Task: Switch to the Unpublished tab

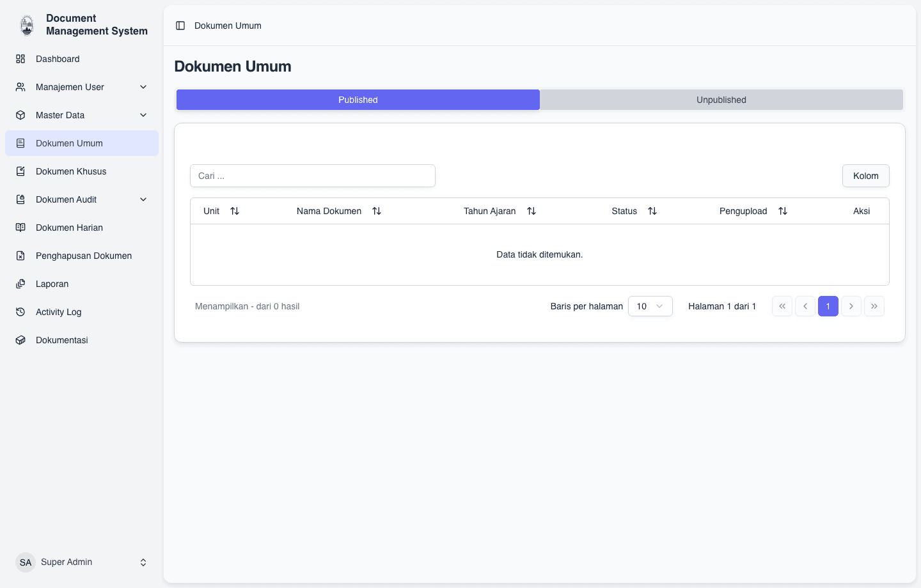Action: 721,100
